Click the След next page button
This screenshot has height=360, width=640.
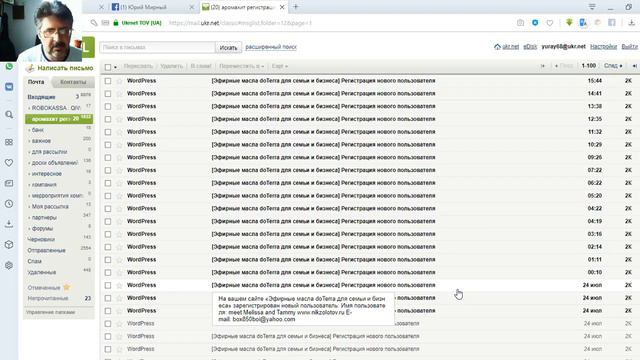tap(613, 66)
